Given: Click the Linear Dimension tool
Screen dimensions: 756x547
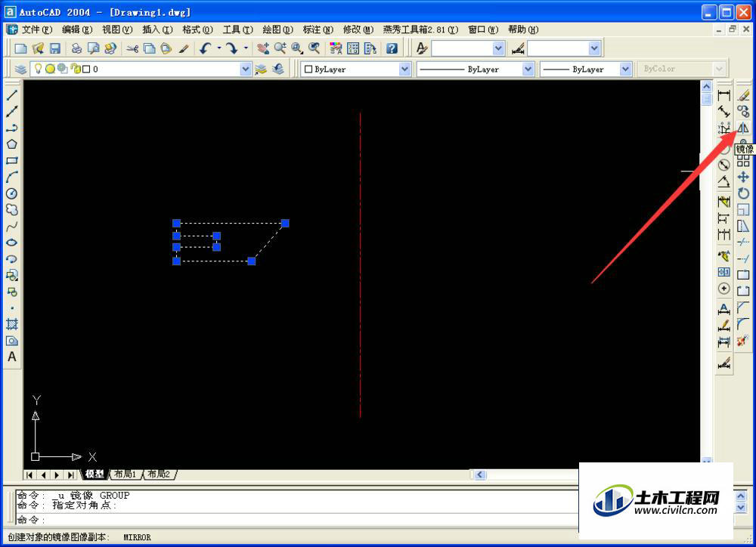Looking at the screenshot, I should click(723, 95).
